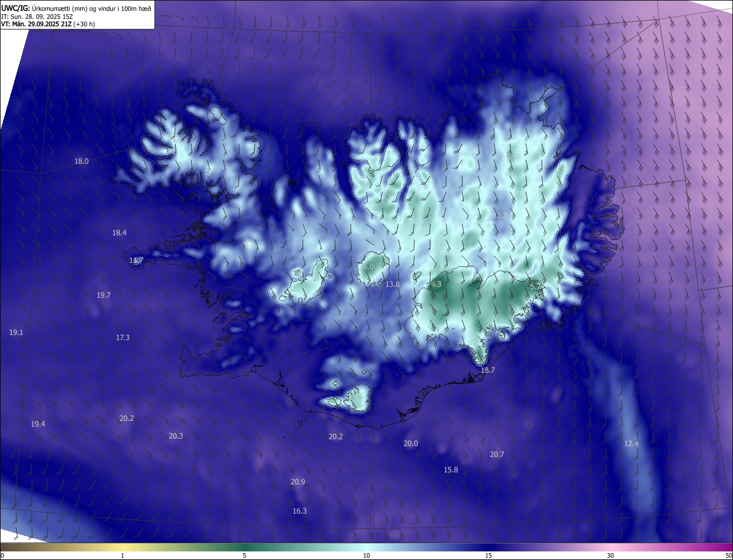Select the legend tick labeled 5
Viewport: 733px width, 560px height.
click(245, 555)
